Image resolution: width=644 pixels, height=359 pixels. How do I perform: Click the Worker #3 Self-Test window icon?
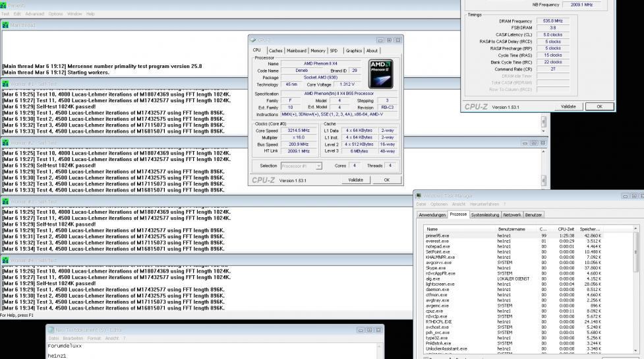coord(5,201)
